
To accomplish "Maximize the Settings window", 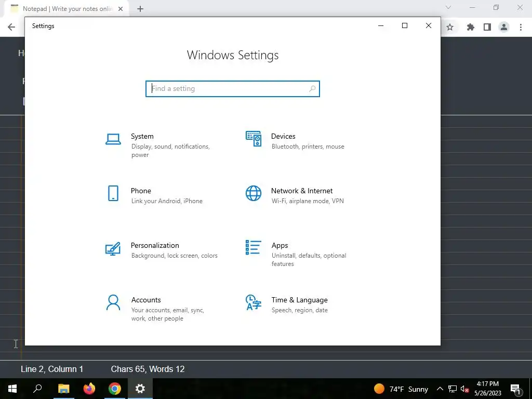I will point(404,26).
